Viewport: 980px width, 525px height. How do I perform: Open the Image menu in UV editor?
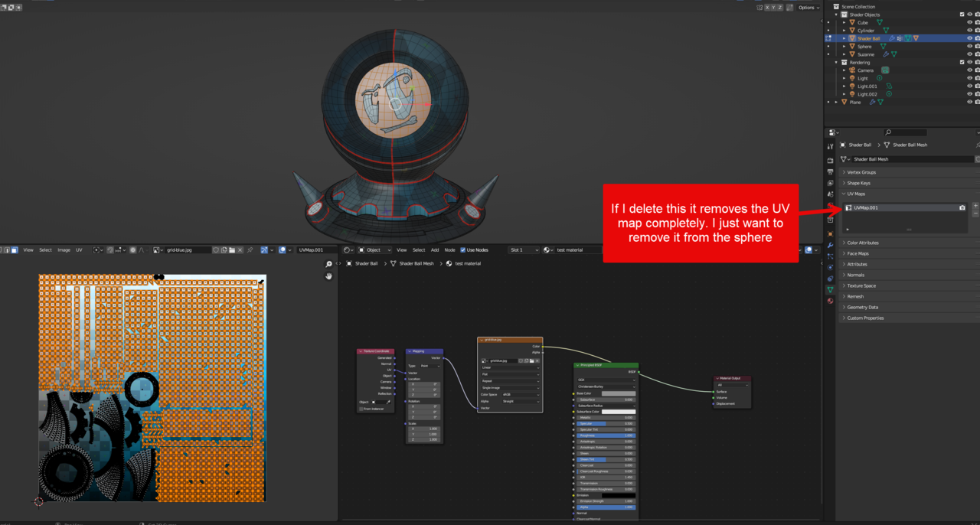[x=64, y=250]
